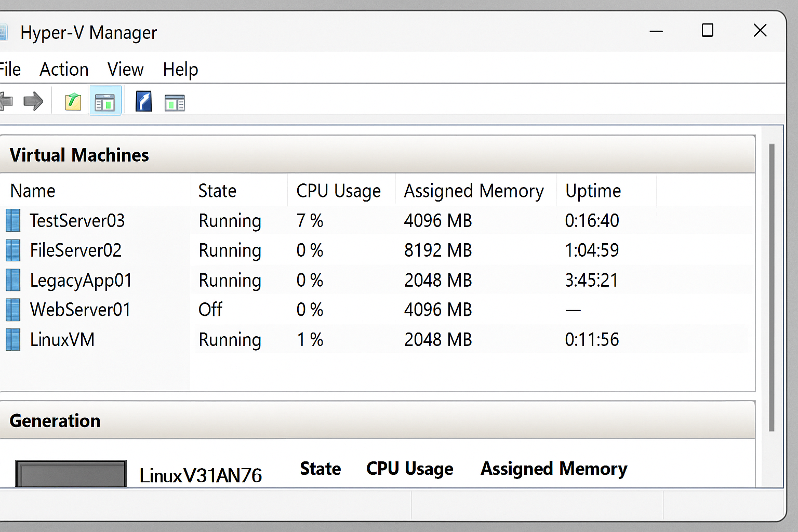The height and width of the screenshot is (532, 798).
Task: Click the 0:11:56 uptime value
Action: click(592, 340)
